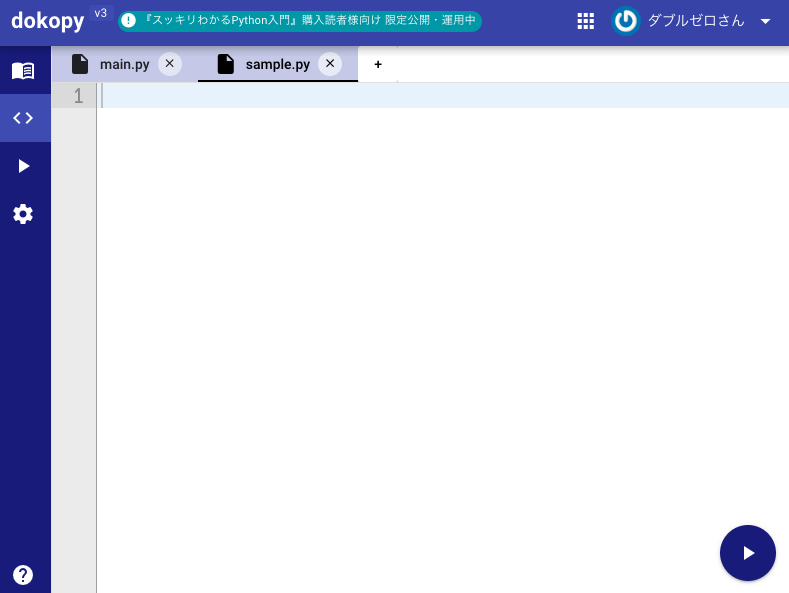Switch to the main.py tab
The height and width of the screenshot is (593, 789).
(x=124, y=64)
